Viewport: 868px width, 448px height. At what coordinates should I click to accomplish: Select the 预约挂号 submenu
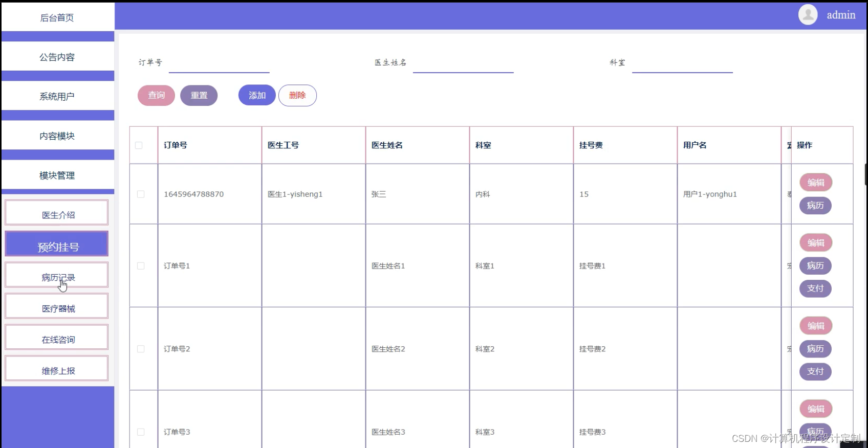point(57,244)
